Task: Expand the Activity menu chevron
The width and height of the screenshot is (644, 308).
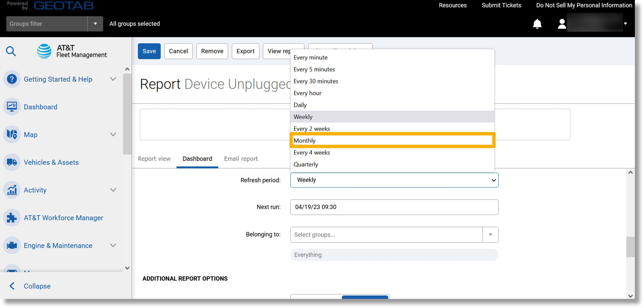Action: pyautogui.click(x=113, y=190)
